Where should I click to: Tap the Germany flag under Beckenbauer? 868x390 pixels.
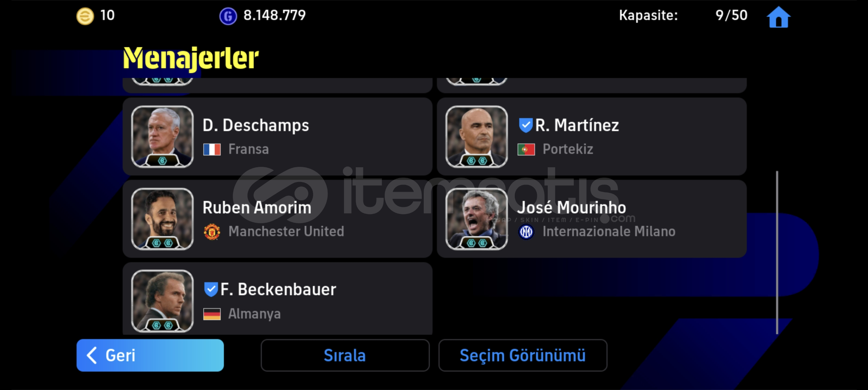pyautogui.click(x=212, y=314)
